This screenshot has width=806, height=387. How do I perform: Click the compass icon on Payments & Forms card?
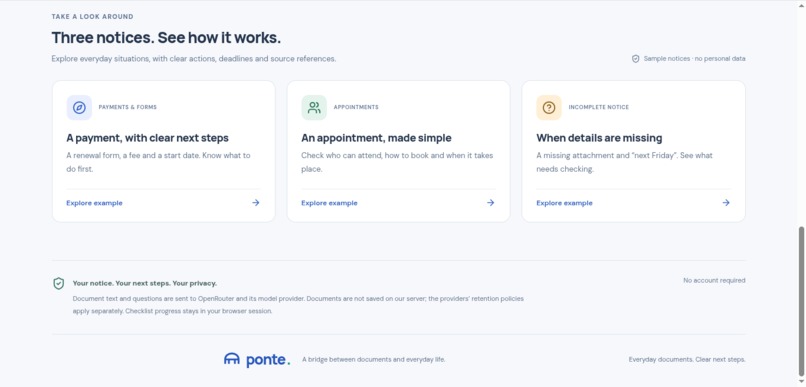coord(79,107)
